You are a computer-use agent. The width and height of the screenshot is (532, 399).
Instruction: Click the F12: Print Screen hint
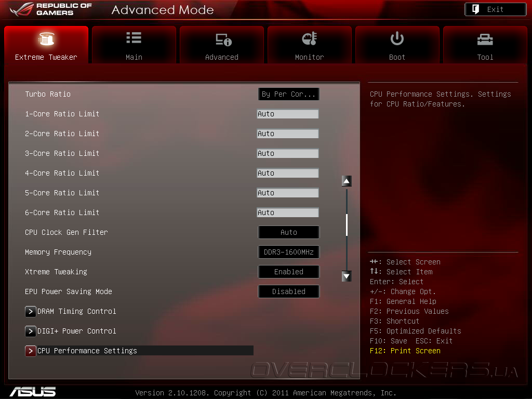pyautogui.click(x=405, y=351)
